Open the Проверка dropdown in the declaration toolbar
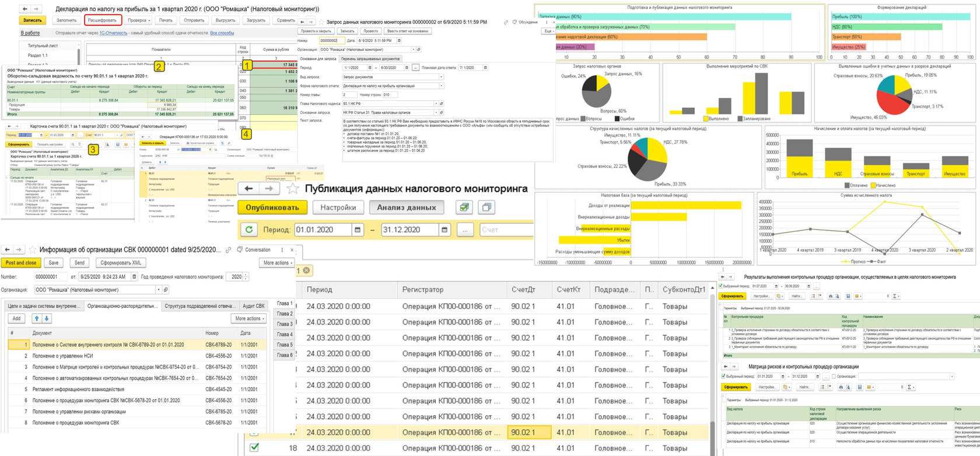 (139, 20)
